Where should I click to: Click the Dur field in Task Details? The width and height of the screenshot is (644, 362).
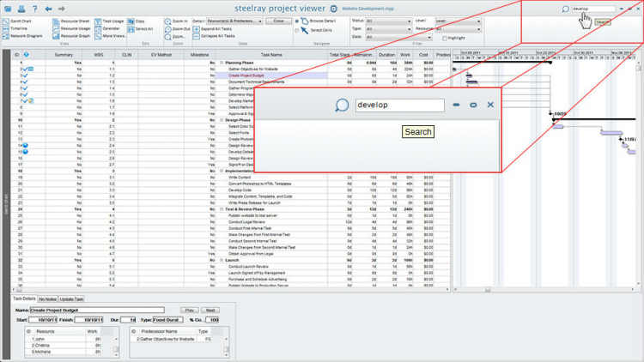[x=128, y=320]
